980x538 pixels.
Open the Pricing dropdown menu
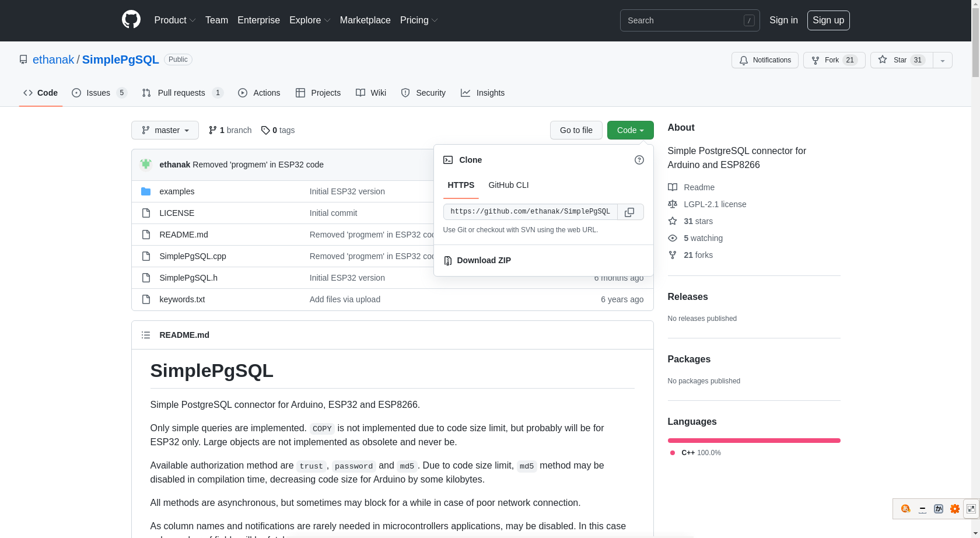coord(419,20)
